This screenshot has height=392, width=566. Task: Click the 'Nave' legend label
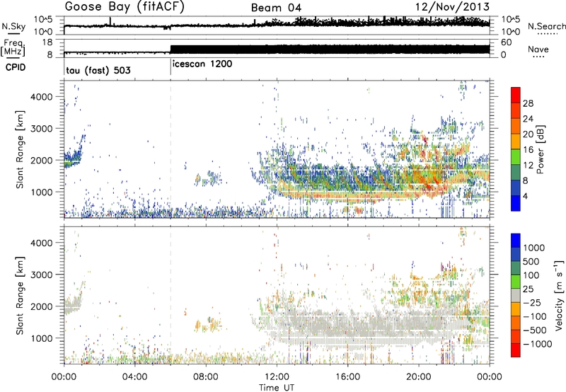coord(538,49)
